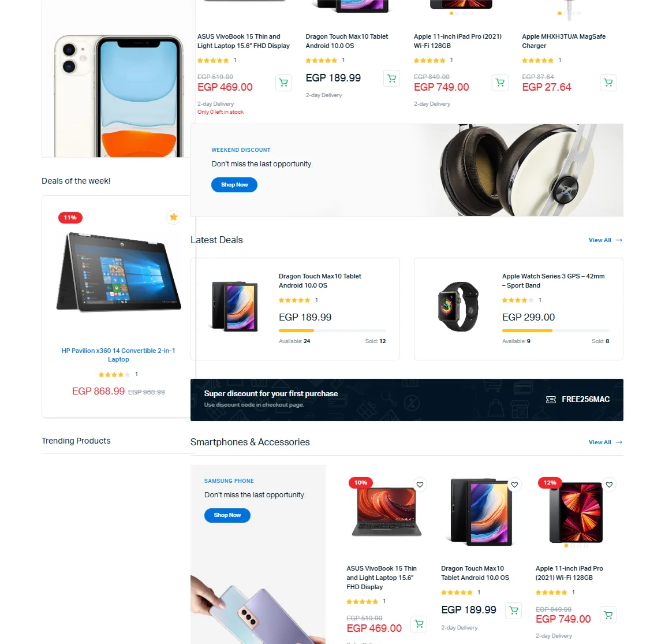Toggle wishlist heart on Dragon Touch card
The image size is (665, 644).
[514, 485]
